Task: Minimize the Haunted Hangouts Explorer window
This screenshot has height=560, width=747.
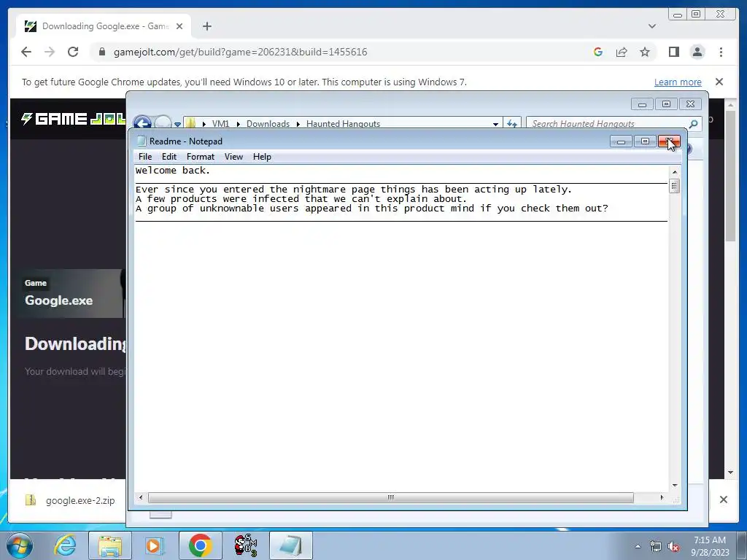Action: [642, 104]
